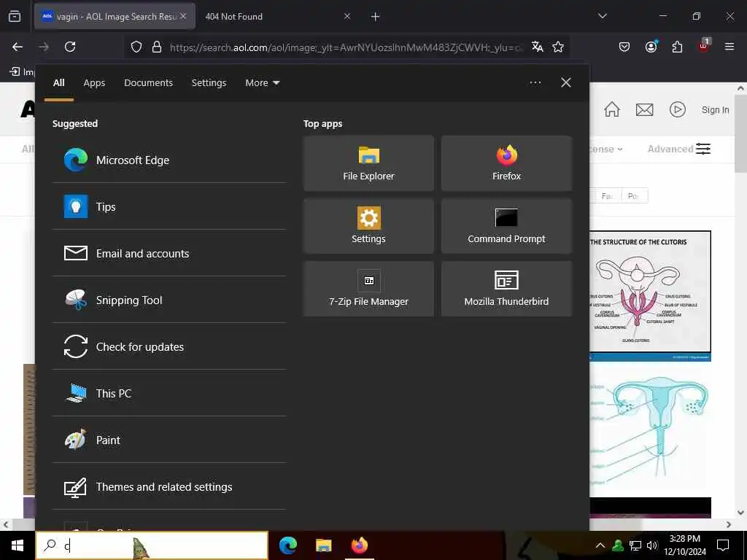Open tracking protection shield icon
Screen dimensions: 747x560
pos(136,47)
